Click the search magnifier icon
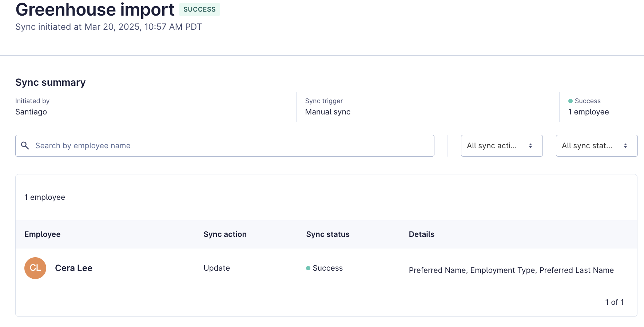 tap(25, 146)
